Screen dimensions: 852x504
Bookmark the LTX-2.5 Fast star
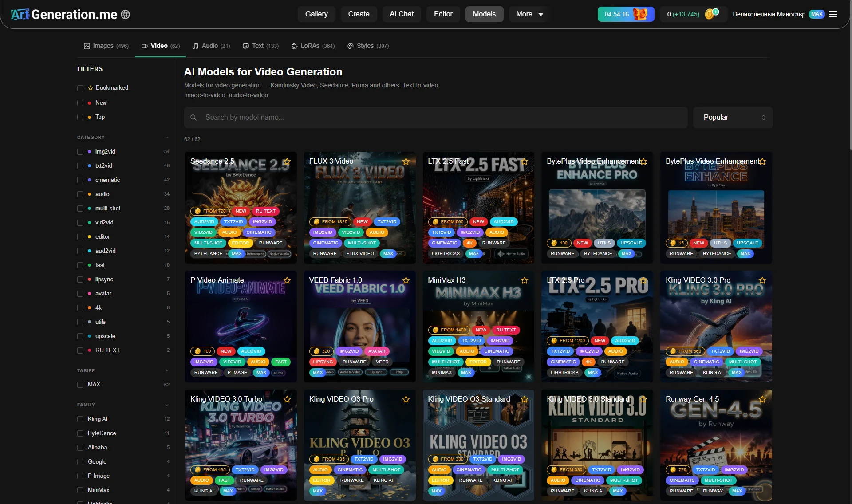coord(525,161)
